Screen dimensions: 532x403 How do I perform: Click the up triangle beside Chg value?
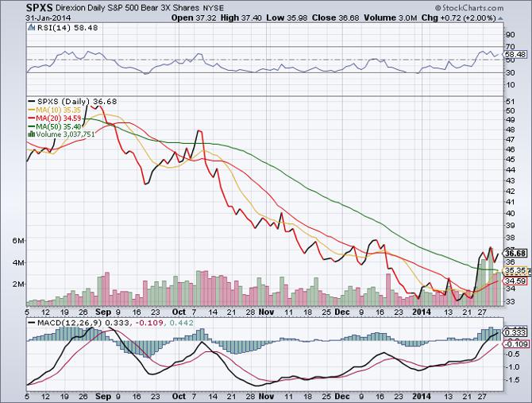click(x=501, y=18)
